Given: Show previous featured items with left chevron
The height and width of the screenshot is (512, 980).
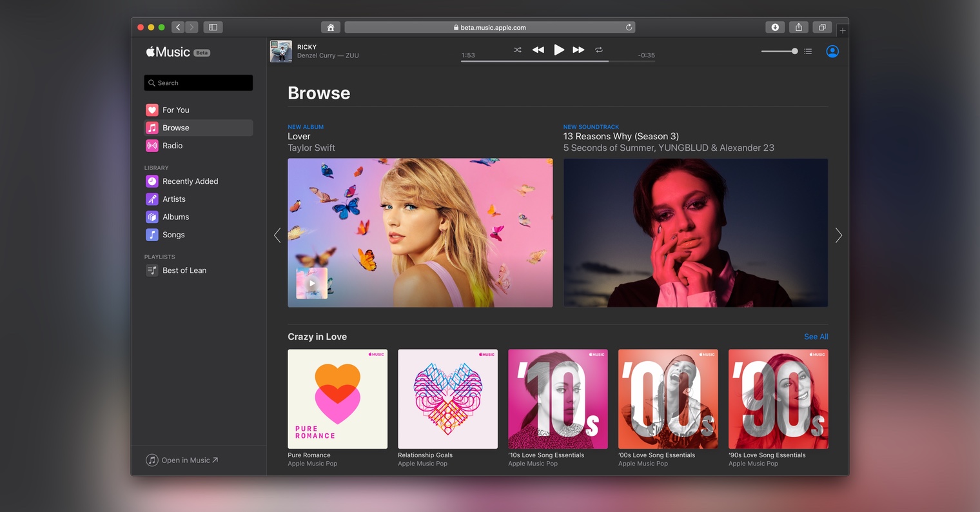Looking at the screenshot, I should pyautogui.click(x=277, y=235).
